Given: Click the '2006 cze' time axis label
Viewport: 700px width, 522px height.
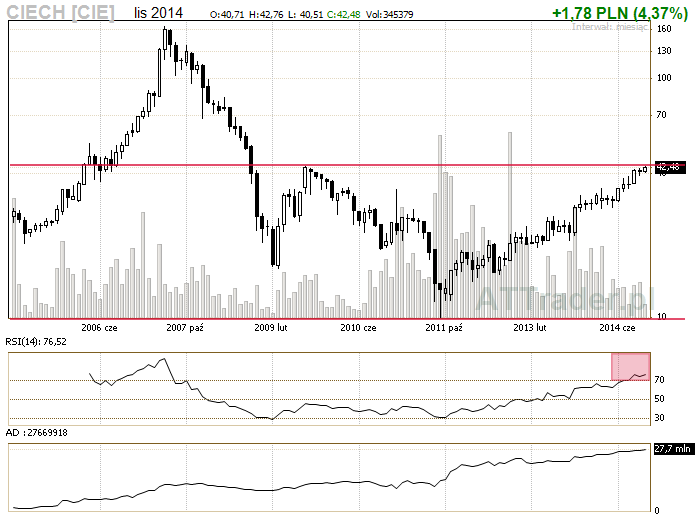Looking at the screenshot, I should pyautogui.click(x=99, y=328).
